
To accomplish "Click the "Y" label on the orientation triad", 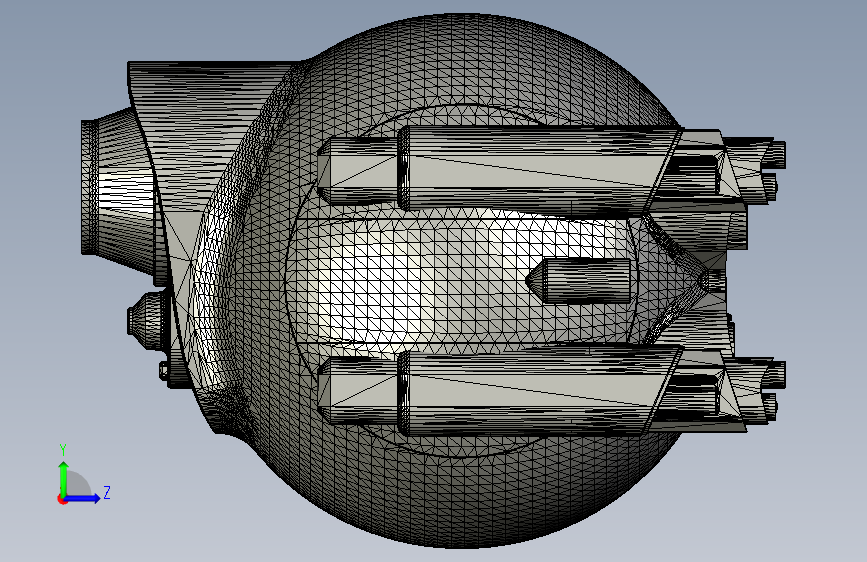I will click(63, 450).
